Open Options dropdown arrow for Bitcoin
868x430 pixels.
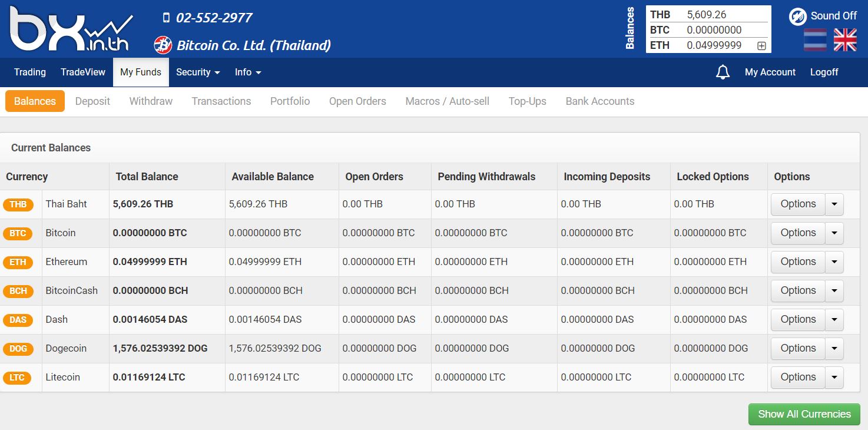[834, 233]
